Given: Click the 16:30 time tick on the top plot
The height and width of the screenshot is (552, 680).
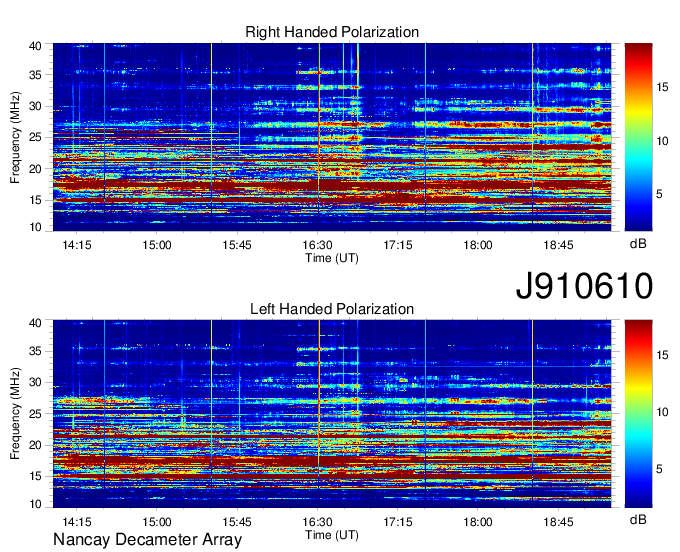Looking at the screenshot, I should [317, 245].
